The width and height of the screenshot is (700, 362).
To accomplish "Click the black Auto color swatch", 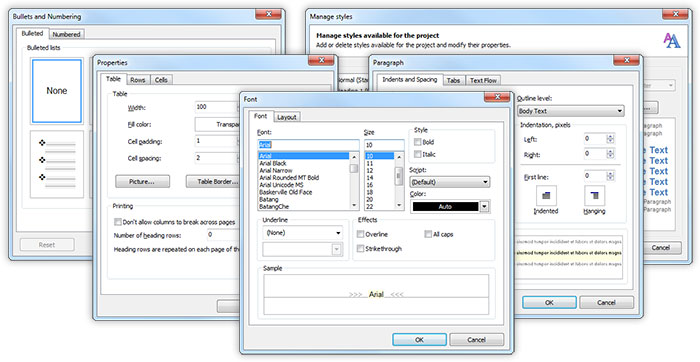I will click(445, 207).
